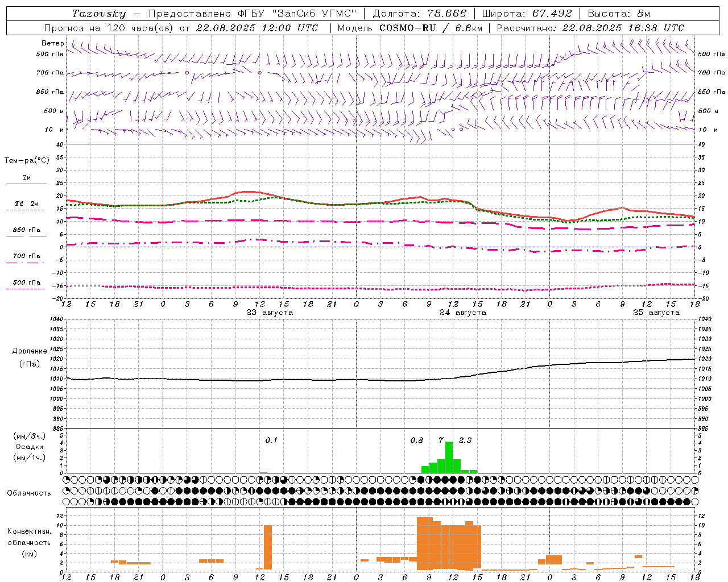The width and height of the screenshot is (728, 582).
Task: Click the station name "Tazovsky" in header
Action: point(99,14)
